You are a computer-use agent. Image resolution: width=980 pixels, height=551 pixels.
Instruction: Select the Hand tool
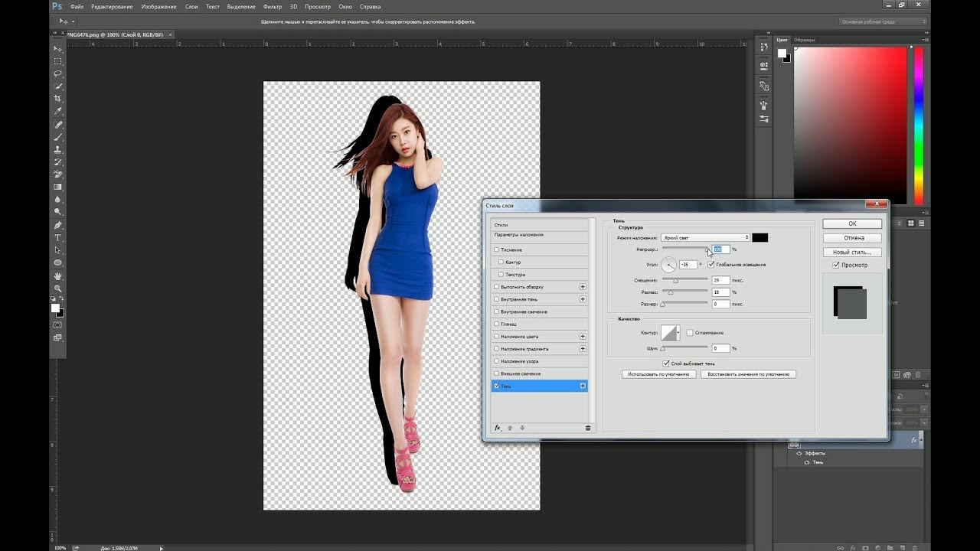58,275
